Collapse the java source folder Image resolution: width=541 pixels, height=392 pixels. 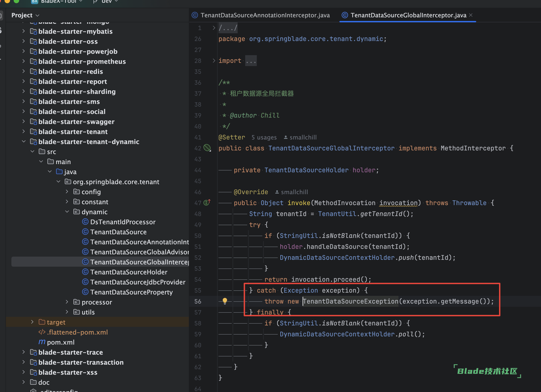(x=50, y=171)
